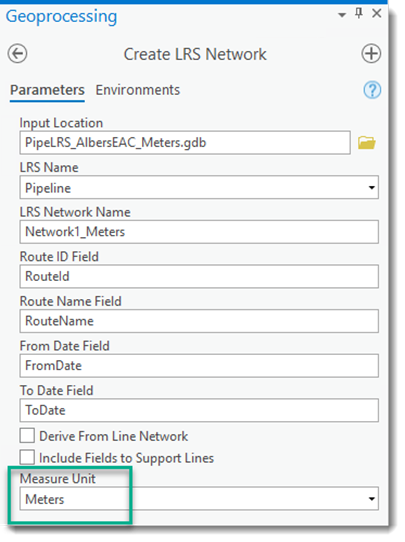The image size is (405, 542).
Task: Browse for Input Location with the folder icon
Action: [367, 142]
